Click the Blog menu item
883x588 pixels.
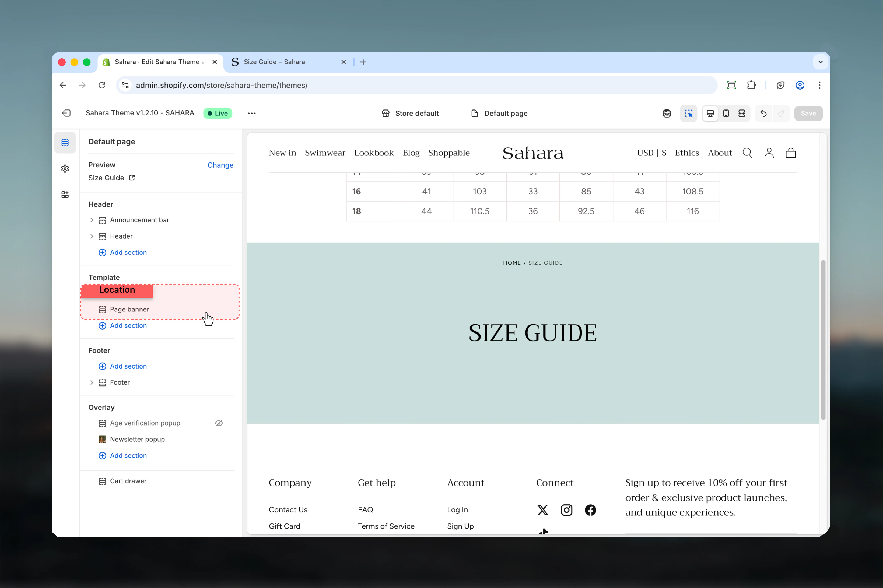coord(411,153)
